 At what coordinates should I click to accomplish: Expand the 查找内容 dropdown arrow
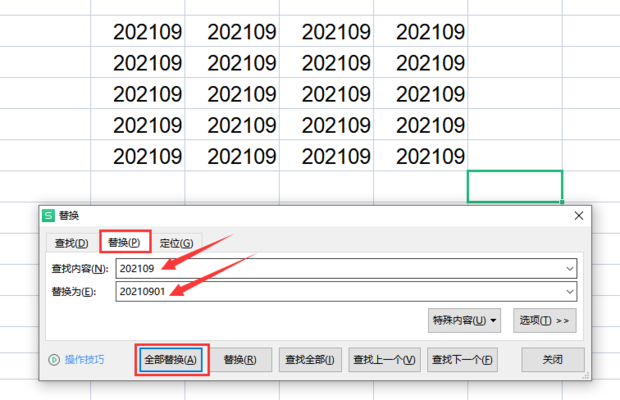(x=569, y=268)
